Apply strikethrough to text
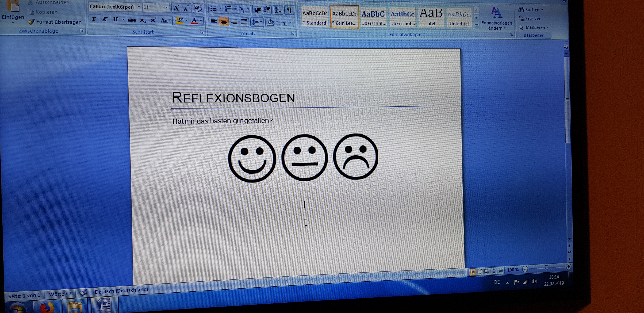The width and height of the screenshot is (644, 313). [132, 20]
